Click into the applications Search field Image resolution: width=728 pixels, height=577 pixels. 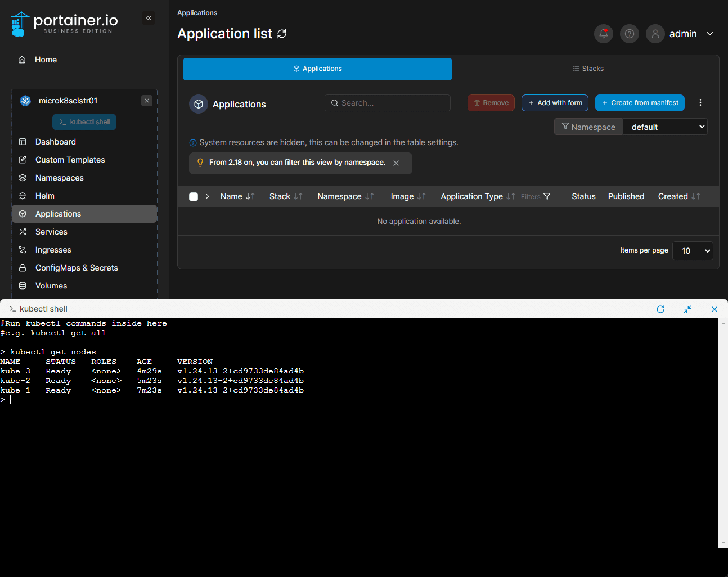pos(388,103)
